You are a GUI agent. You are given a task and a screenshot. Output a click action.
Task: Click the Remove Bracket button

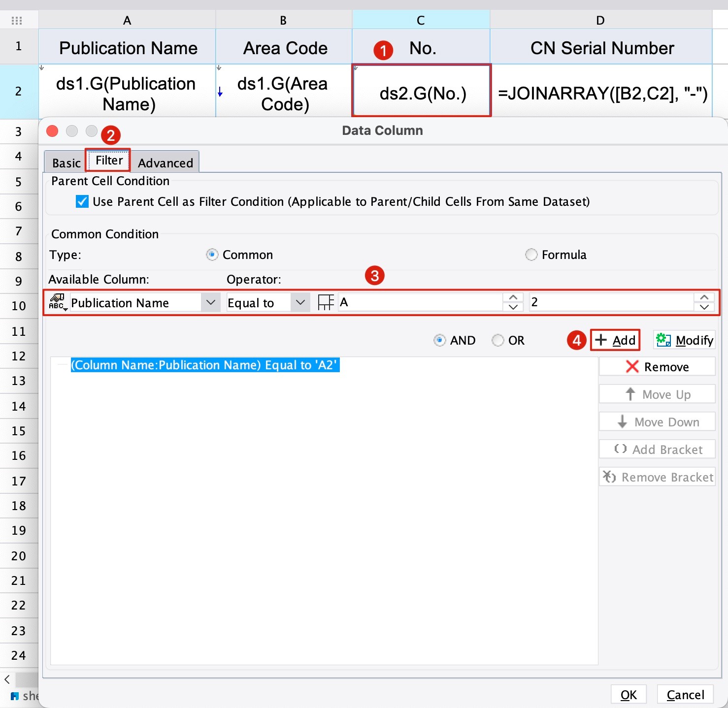[x=657, y=477]
